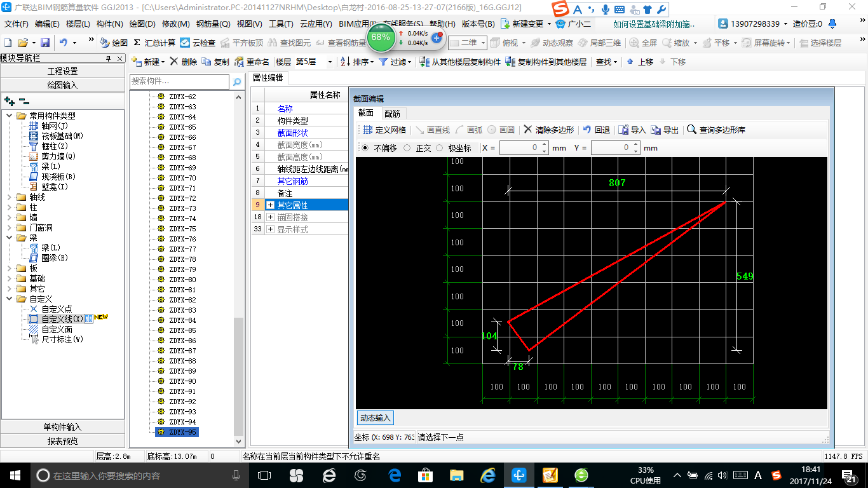Image resolution: width=868 pixels, height=488 pixels.
Task: Click the 导入 import button
Action: (632, 130)
